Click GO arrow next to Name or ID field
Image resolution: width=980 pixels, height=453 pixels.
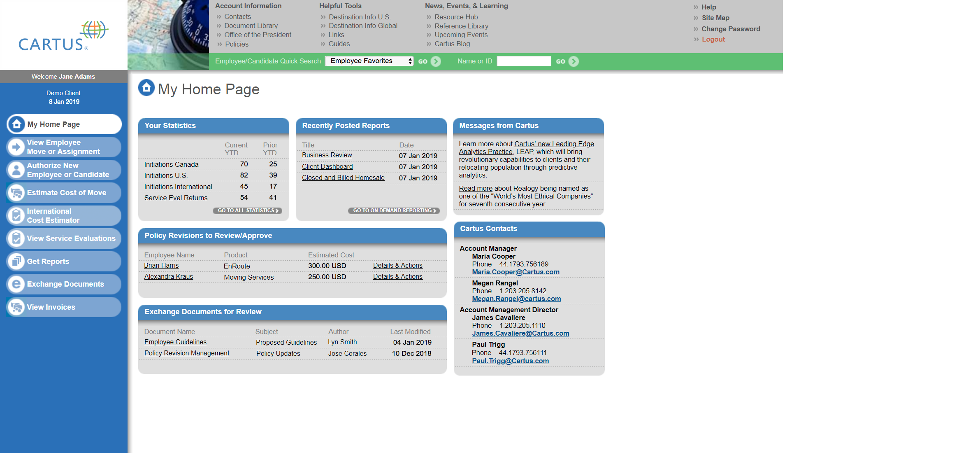tap(573, 61)
